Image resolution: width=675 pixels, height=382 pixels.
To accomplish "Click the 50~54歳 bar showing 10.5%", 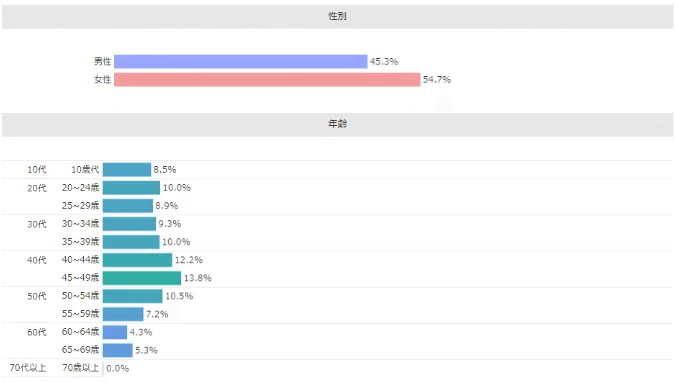I will 133,296.
